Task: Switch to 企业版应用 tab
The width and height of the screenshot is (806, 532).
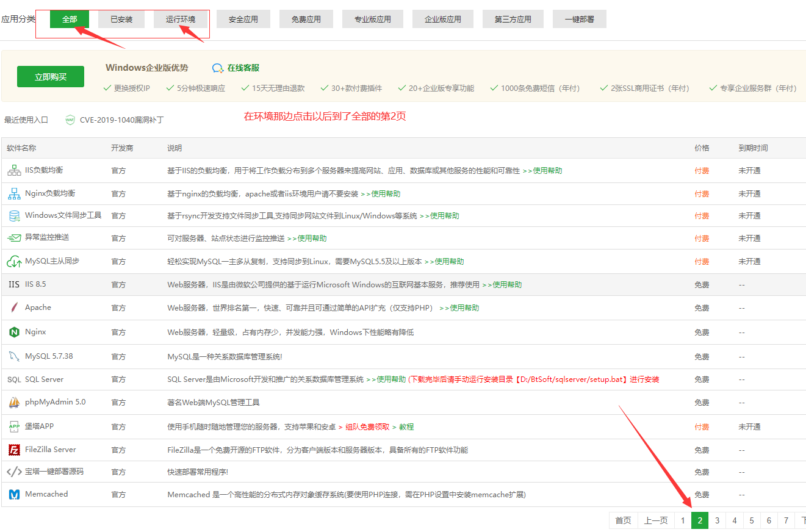Action: coord(443,19)
